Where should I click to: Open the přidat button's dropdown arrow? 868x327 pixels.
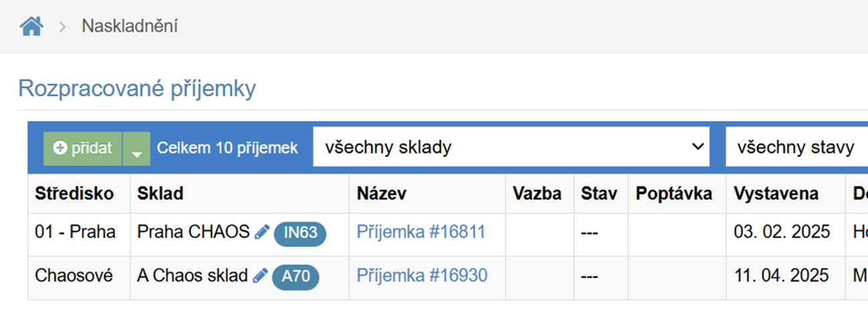coord(136,148)
